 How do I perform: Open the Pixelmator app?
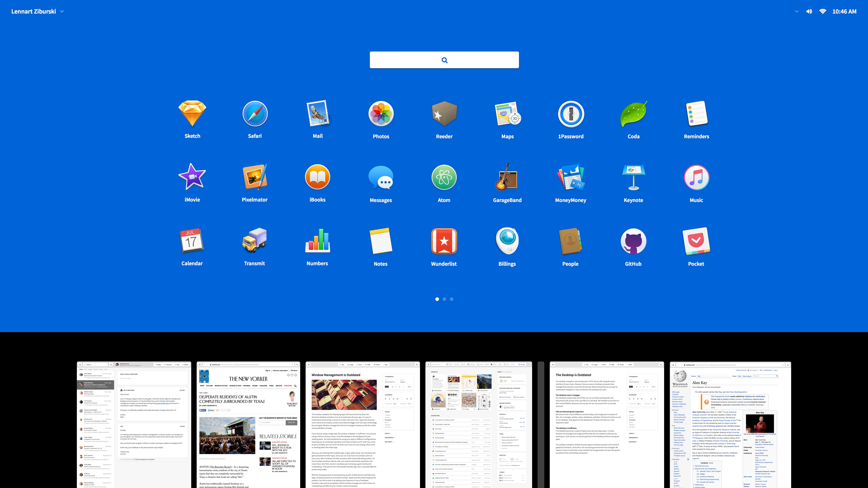(x=255, y=177)
